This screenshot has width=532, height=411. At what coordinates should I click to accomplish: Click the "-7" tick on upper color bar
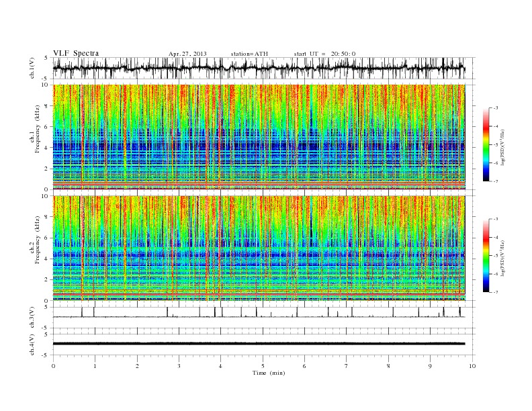(x=495, y=181)
